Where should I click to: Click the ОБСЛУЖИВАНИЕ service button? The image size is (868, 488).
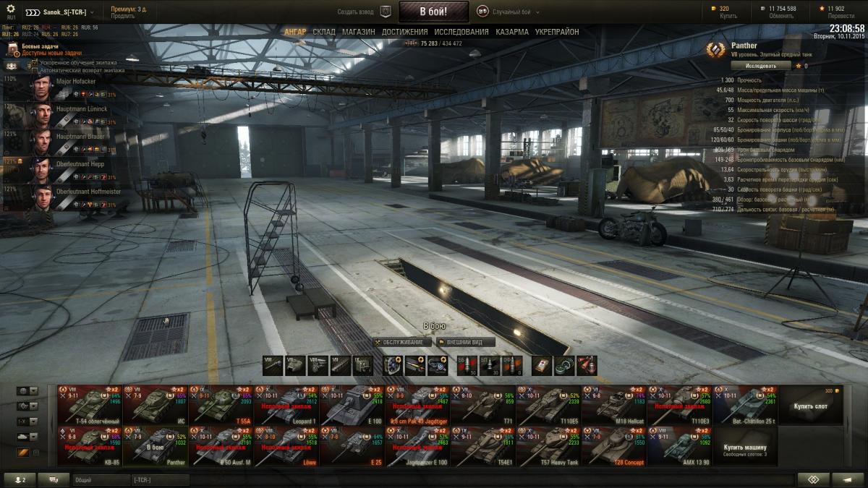[403, 342]
